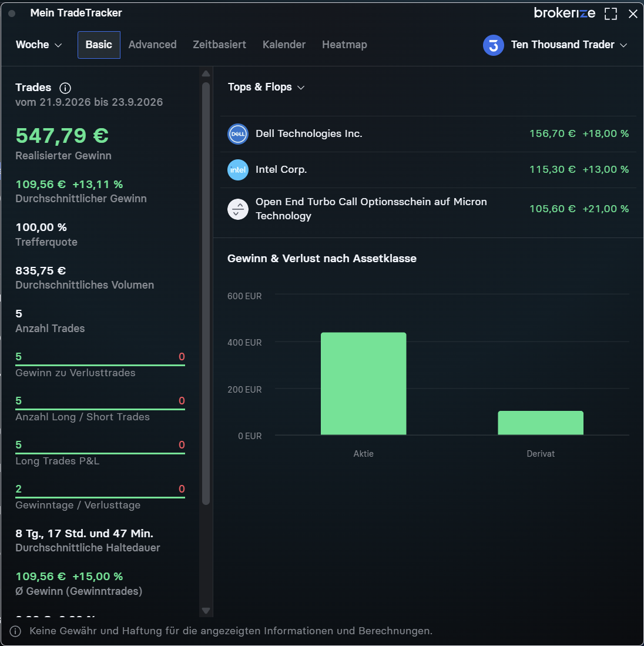644x646 pixels.
Task: Click the Gewinn zu Verlusttrades ratio bar
Action: coord(100,365)
